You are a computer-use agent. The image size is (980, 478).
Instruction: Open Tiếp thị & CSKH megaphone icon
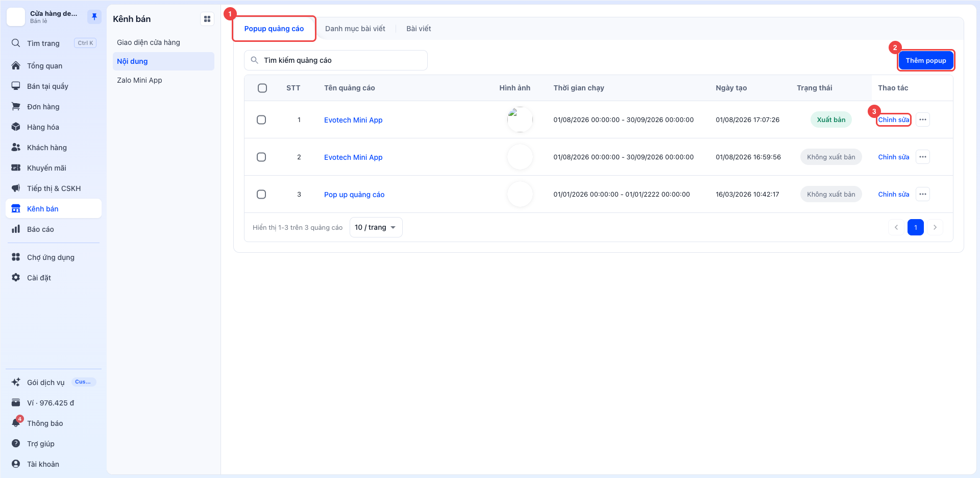pos(16,188)
